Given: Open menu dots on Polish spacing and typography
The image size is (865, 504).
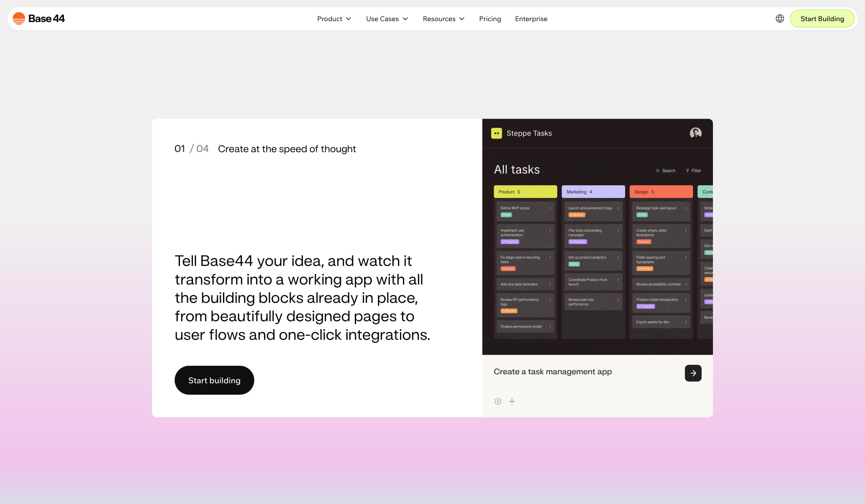Looking at the screenshot, I should pos(686,257).
